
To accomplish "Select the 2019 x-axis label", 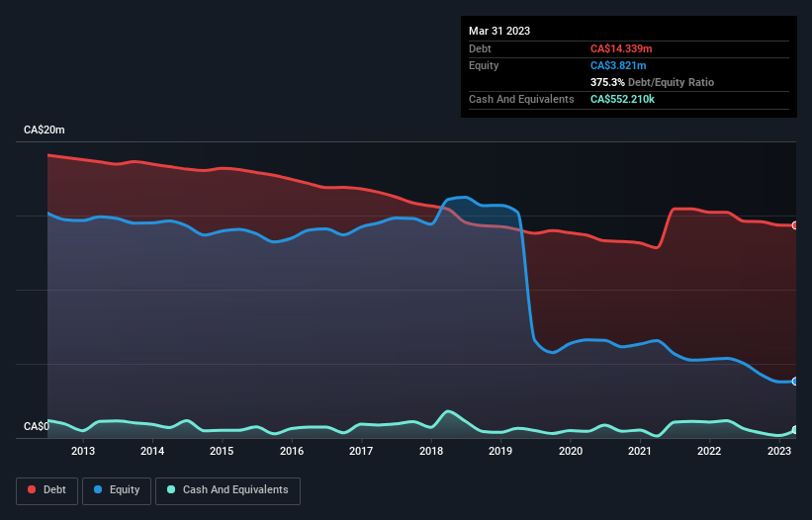I will [500, 451].
